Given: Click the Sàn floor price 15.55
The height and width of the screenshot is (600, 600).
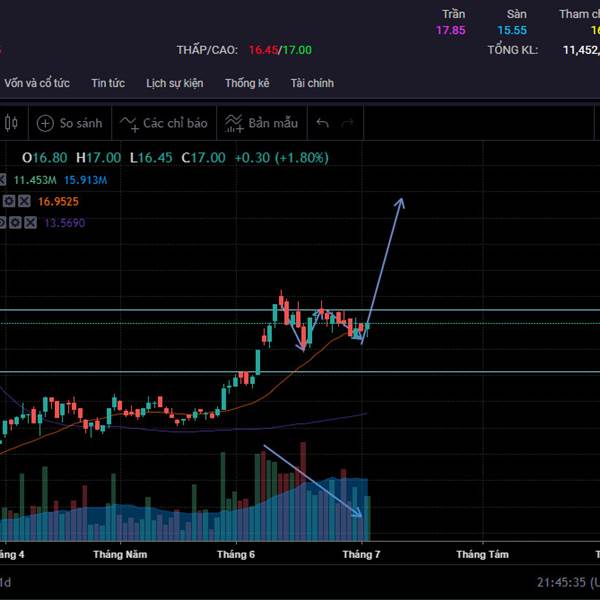Looking at the screenshot, I should pyautogui.click(x=512, y=30).
